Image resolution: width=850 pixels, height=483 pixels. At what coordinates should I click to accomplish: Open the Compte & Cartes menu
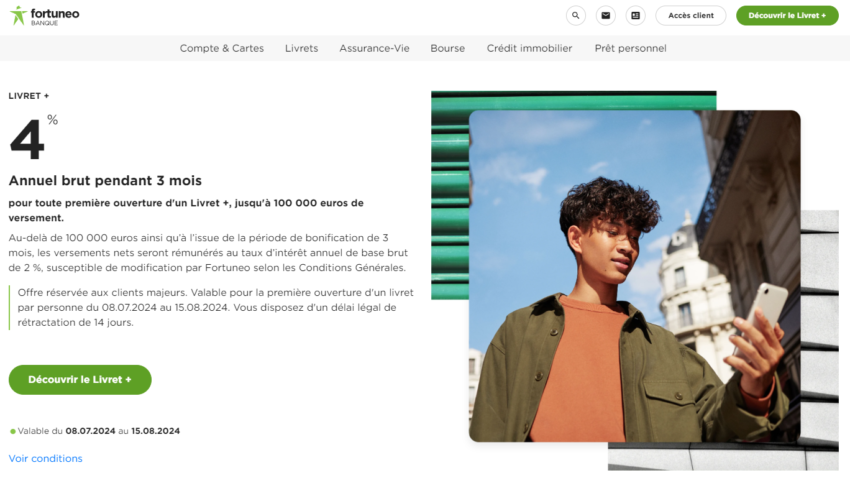click(x=221, y=48)
